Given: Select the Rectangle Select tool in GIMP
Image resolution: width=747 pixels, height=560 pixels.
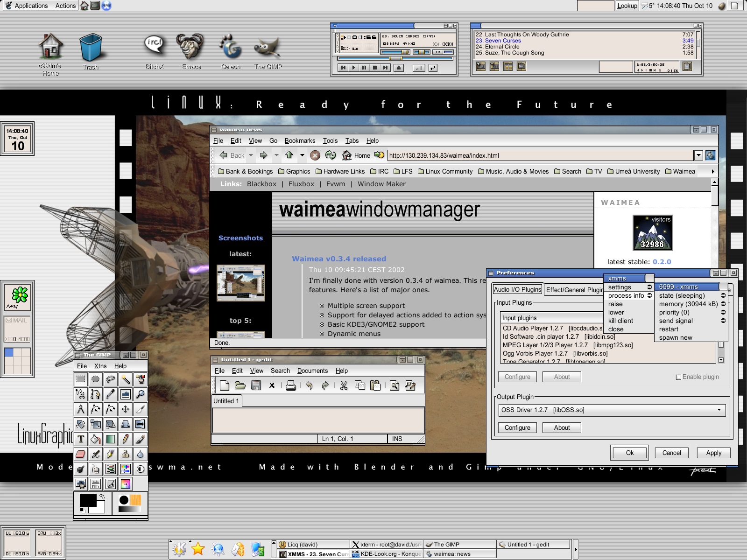Looking at the screenshot, I should [81, 379].
